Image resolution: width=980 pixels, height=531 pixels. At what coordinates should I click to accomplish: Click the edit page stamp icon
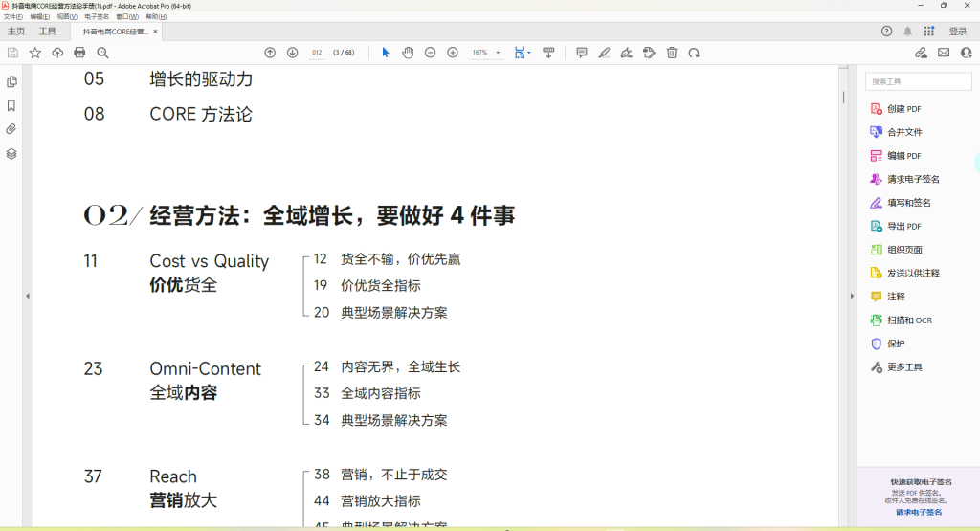pyautogui.click(x=650, y=54)
